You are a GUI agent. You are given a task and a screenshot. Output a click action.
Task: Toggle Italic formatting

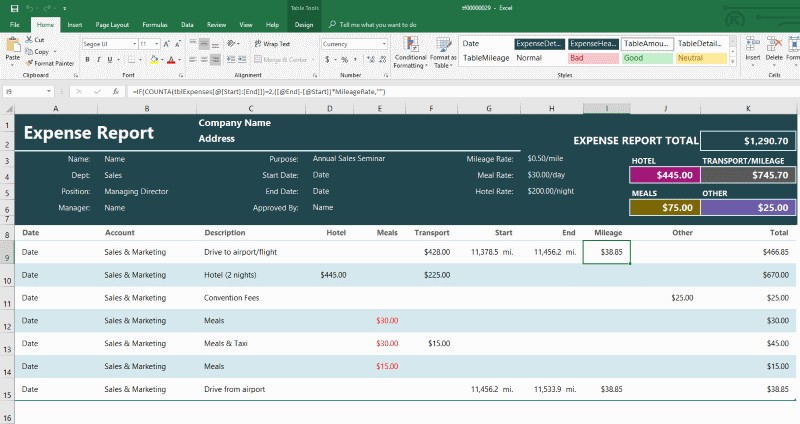[x=99, y=60]
